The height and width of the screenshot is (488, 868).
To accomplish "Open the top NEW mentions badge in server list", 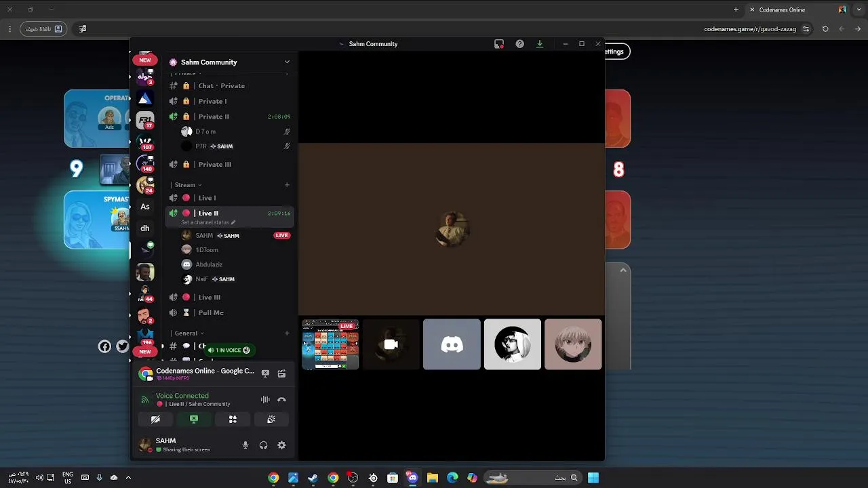I will (x=145, y=60).
